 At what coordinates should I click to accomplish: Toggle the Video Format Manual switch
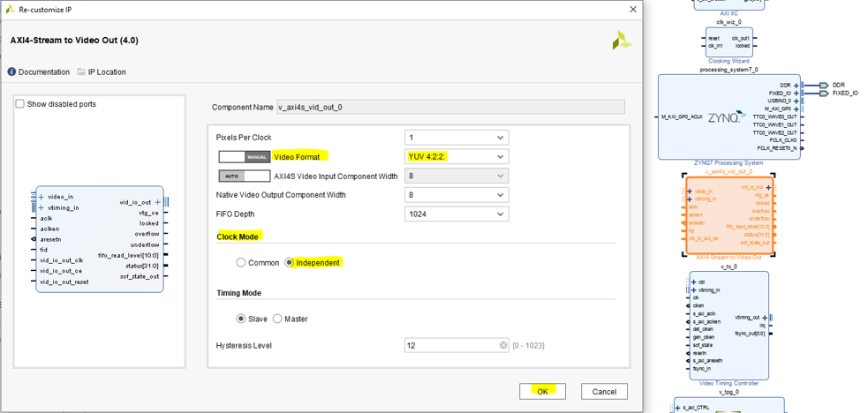click(245, 157)
